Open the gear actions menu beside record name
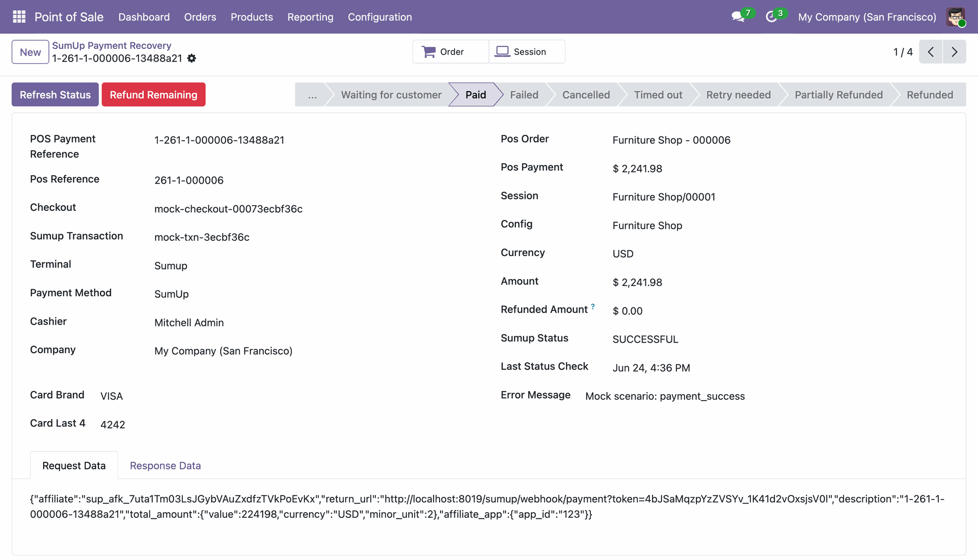Screen dimensions: 978x560 [192, 59]
